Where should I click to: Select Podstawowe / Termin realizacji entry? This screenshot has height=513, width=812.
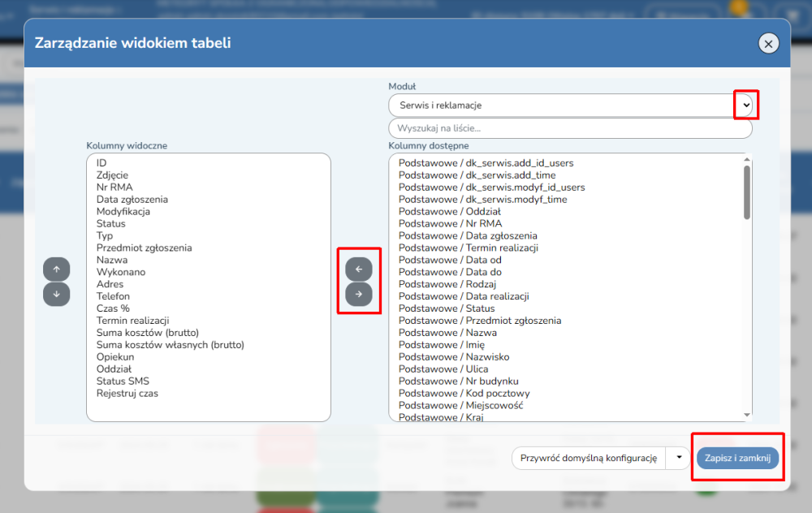(469, 248)
